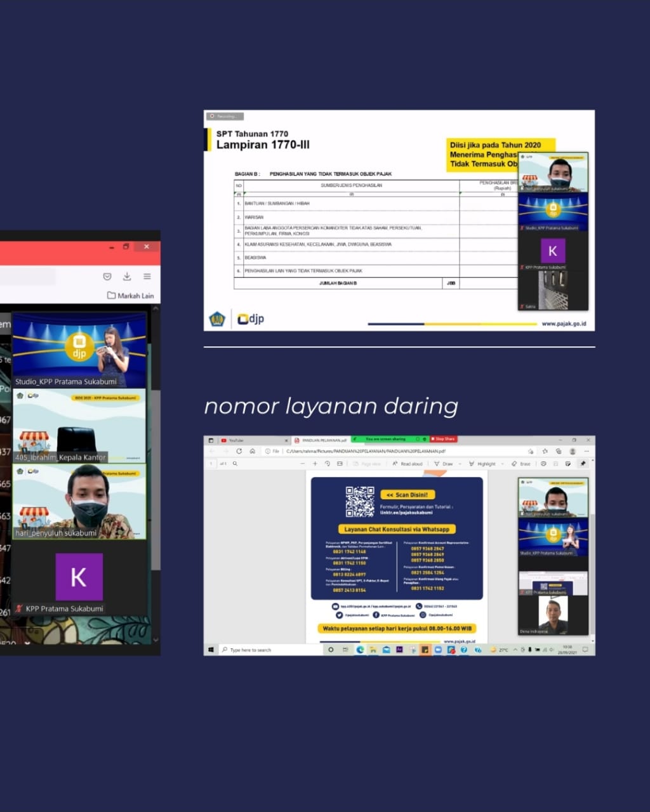Image resolution: width=650 pixels, height=812 pixels.
Task: Open the Firefox downloads panel
Action: coord(127,277)
